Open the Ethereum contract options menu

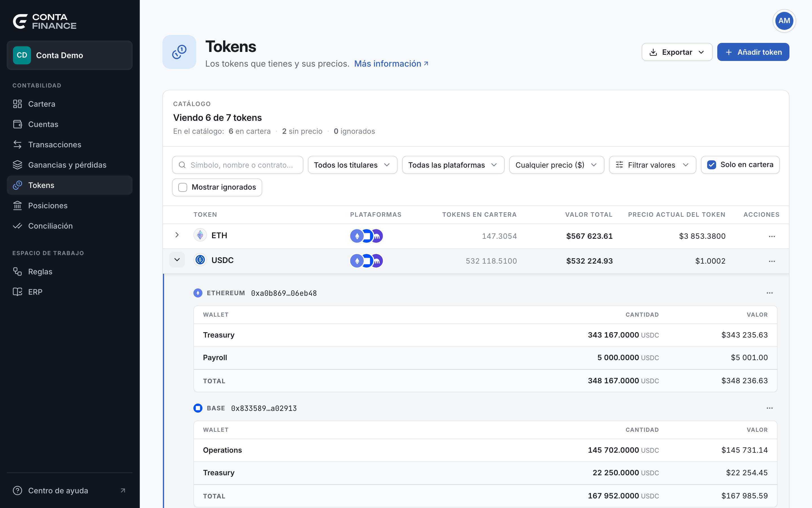(769, 293)
